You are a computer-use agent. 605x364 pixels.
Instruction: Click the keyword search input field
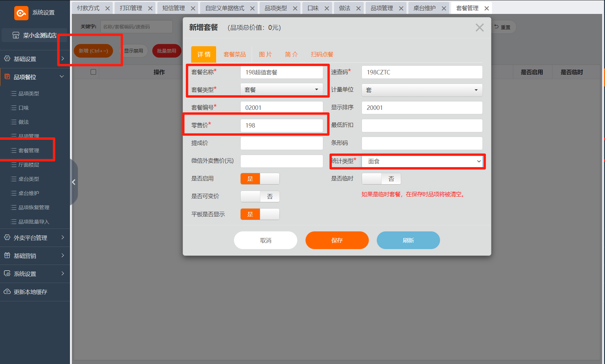point(136,27)
